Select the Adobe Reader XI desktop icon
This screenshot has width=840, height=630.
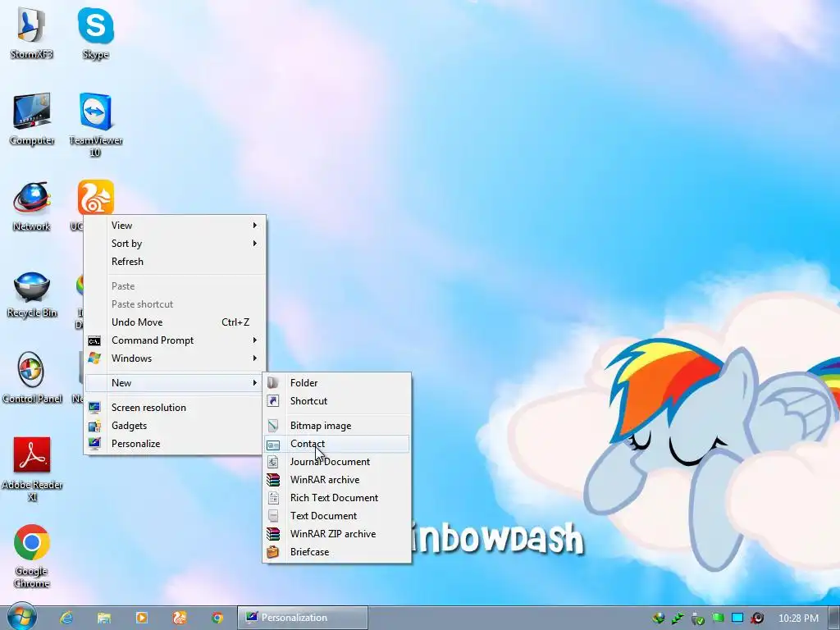click(32, 469)
